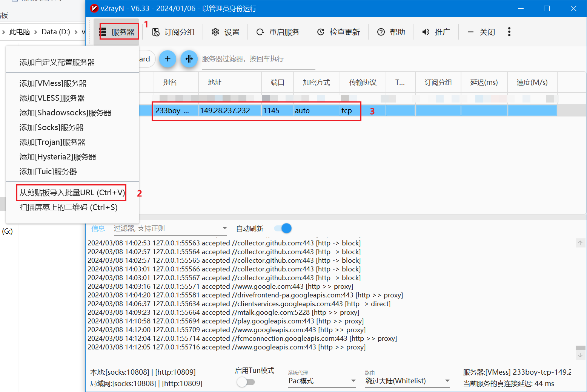This screenshot has width=587, height=392.
Task: Open 设置 in the toolbar
Action: click(225, 32)
